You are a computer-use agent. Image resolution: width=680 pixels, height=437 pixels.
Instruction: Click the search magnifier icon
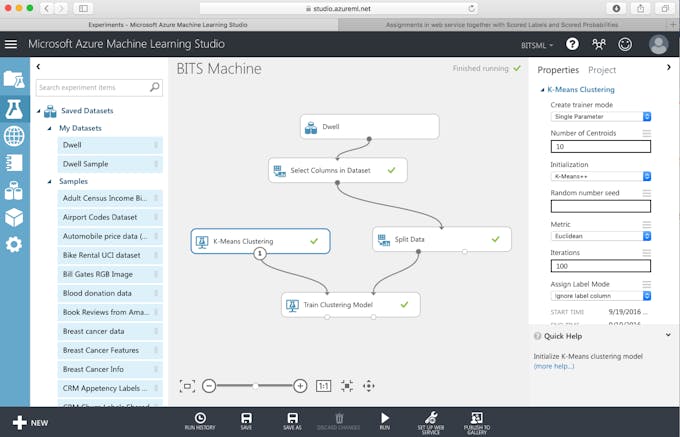[x=155, y=87]
